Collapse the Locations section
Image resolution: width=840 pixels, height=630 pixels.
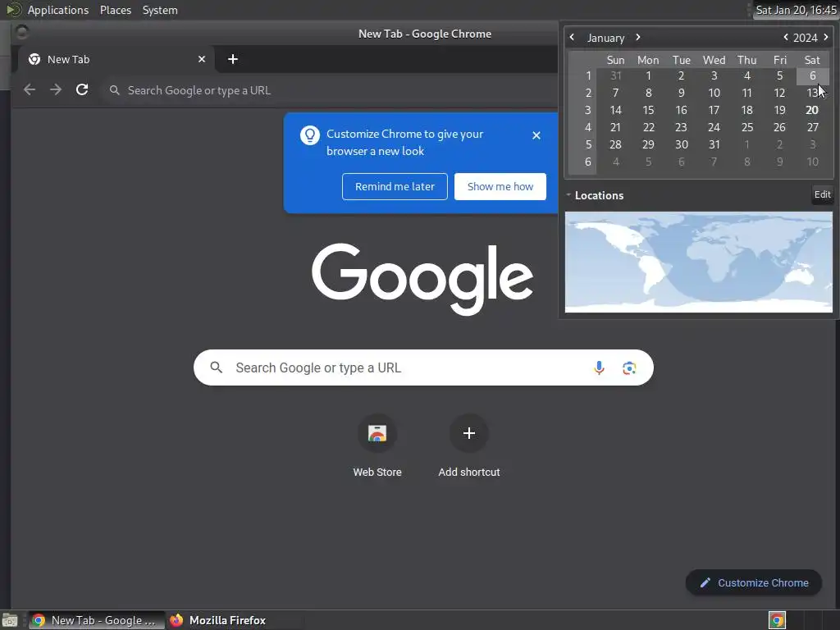568,195
